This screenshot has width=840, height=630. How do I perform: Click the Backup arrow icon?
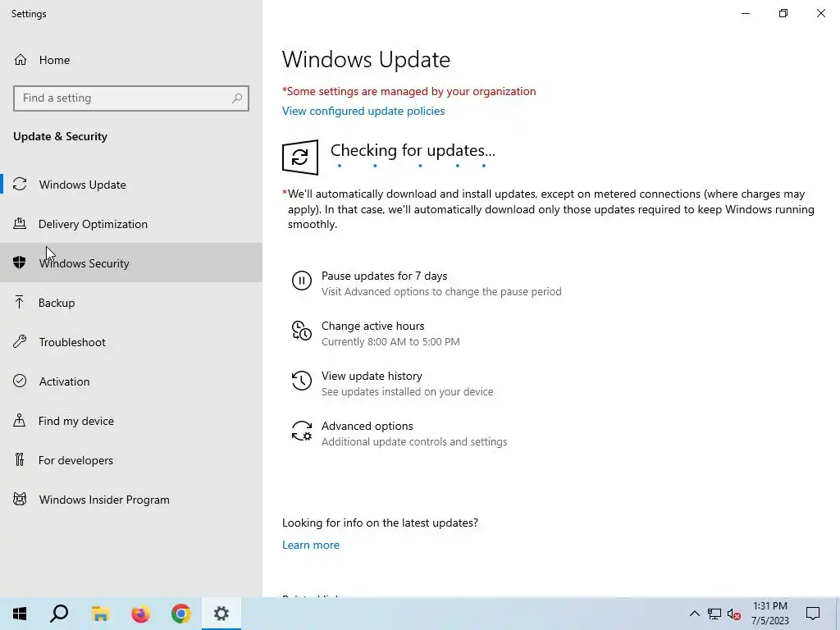pyautogui.click(x=20, y=302)
